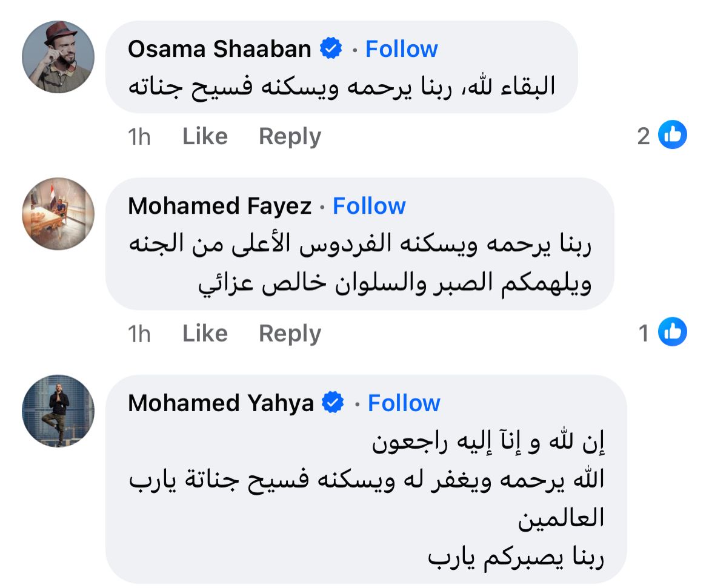Screen dimensions: 709x588
Task: Reply to Osama Shaaban's comment
Action: tap(290, 136)
